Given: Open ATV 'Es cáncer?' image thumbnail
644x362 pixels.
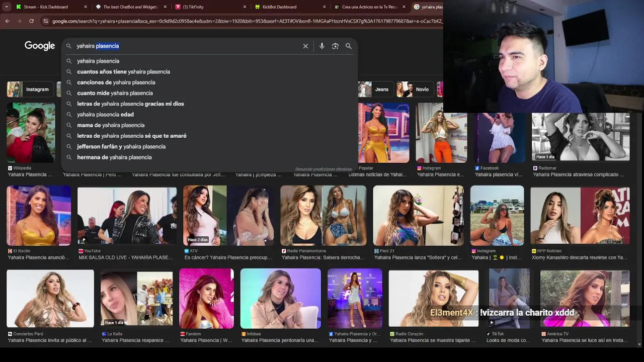Looking at the screenshot, I should 228,216.
